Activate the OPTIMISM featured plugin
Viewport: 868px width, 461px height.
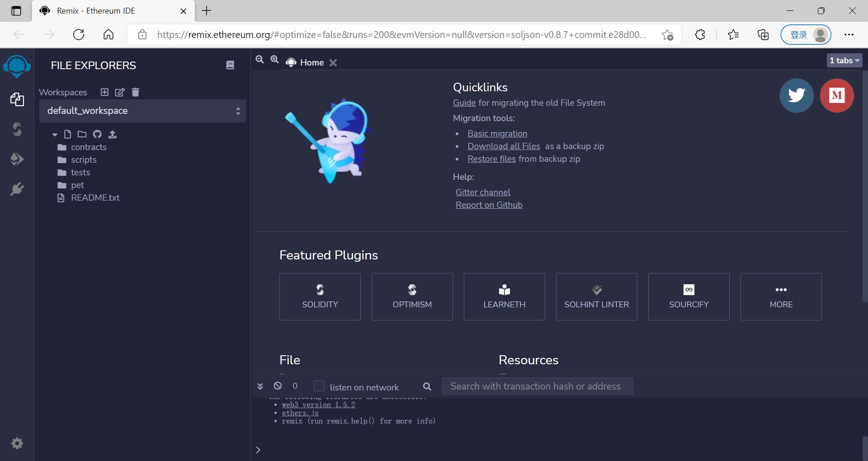point(412,296)
